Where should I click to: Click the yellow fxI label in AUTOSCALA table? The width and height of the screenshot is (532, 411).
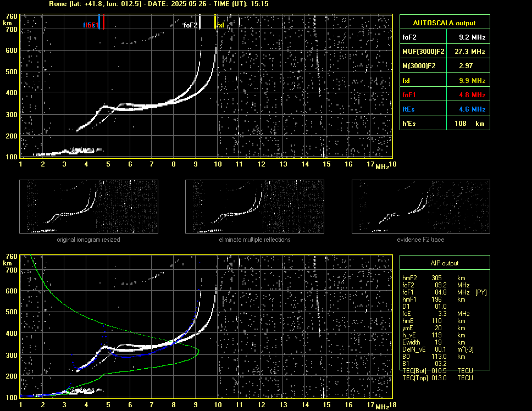pos(406,81)
